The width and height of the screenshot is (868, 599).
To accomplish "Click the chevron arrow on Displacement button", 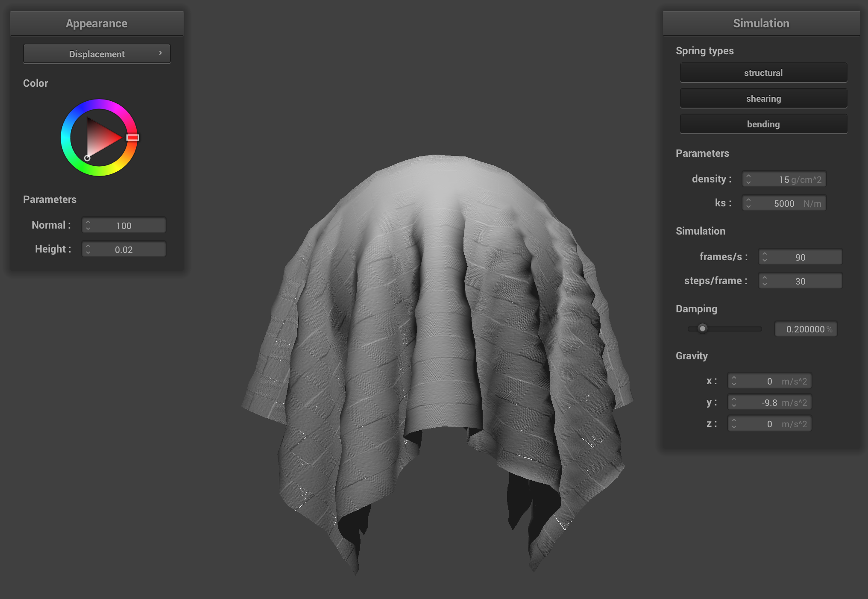I will coord(161,53).
